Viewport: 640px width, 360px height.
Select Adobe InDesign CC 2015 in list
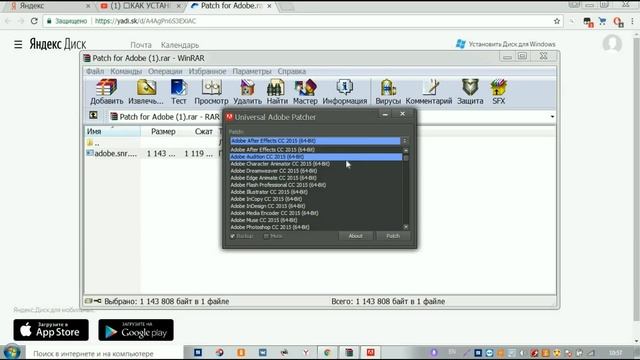(316, 206)
